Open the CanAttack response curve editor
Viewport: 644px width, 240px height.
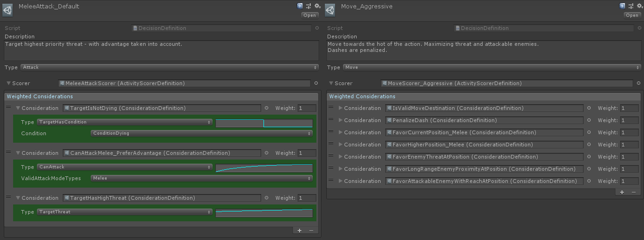[x=264, y=168]
